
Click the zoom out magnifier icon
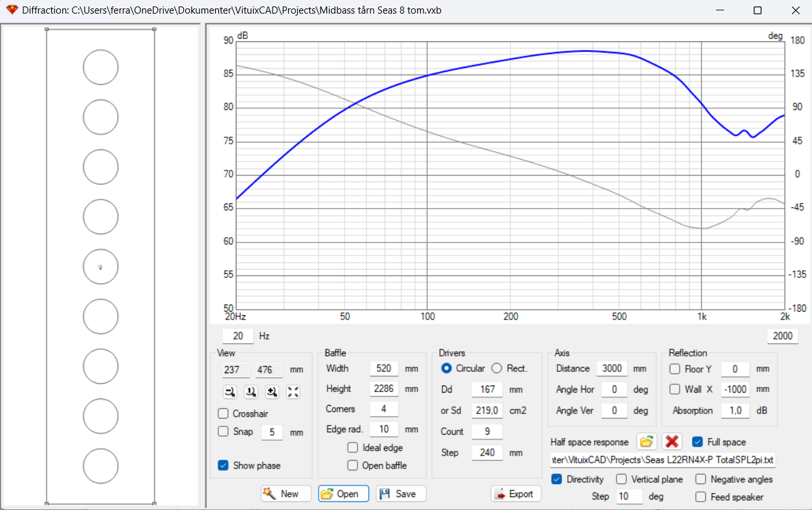click(x=230, y=391)
